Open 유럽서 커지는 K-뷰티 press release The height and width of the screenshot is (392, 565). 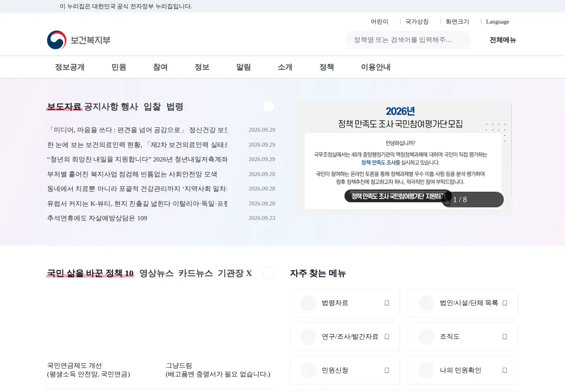(137, 203)
